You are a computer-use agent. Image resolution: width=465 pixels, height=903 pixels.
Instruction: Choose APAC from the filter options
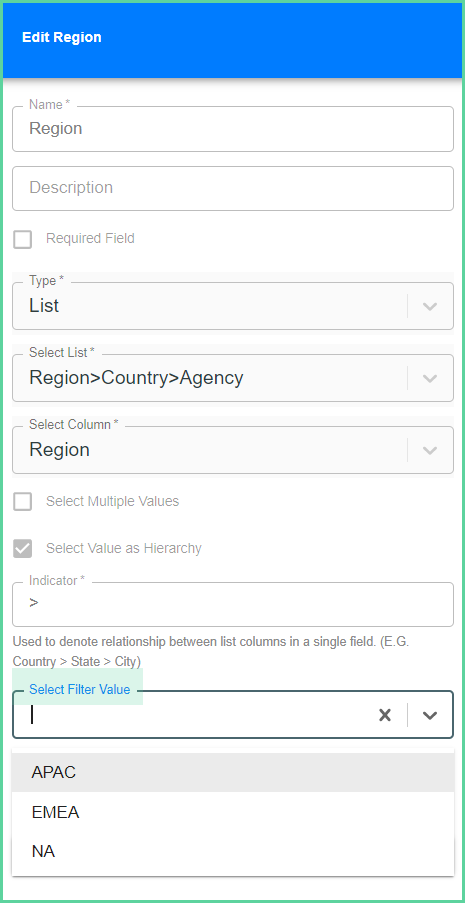click(233, 772)
